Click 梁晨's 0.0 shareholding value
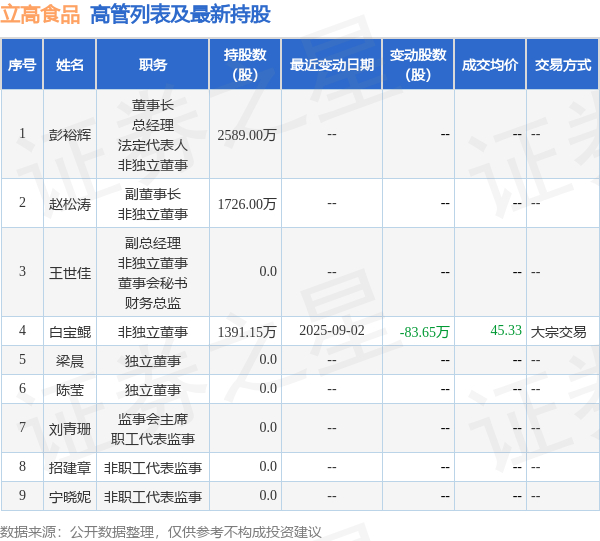 pyautogui.click(x=268, y=359)
